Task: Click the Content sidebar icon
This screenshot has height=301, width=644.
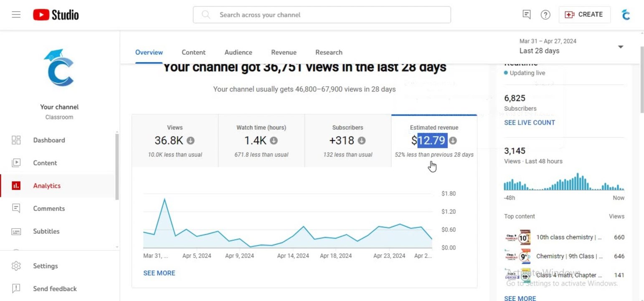Action: pos(16,163)
